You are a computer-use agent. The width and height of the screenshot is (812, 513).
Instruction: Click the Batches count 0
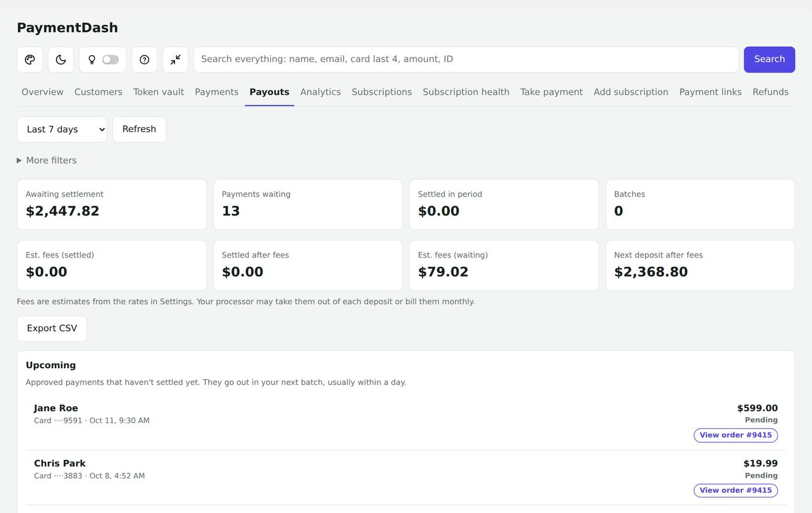618,211
